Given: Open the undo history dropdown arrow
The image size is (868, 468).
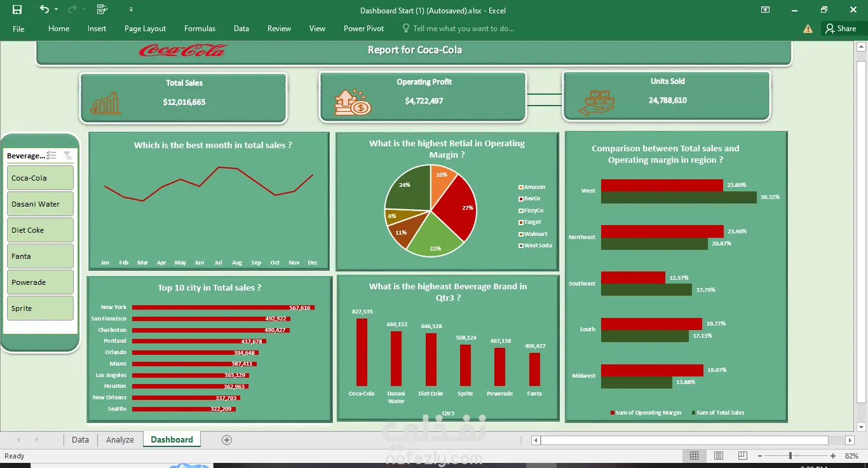Looking at the screenshot, I should click(57, 10).
